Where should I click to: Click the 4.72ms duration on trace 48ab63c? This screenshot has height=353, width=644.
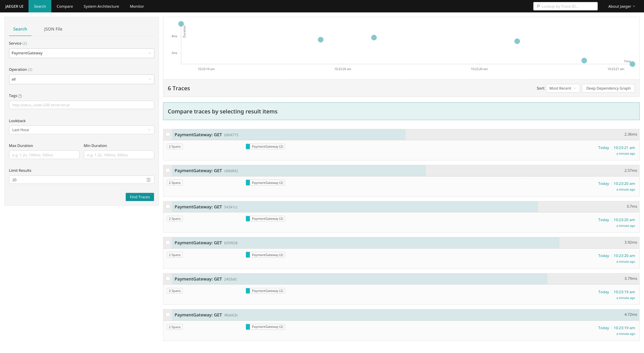tap(631, 315)
